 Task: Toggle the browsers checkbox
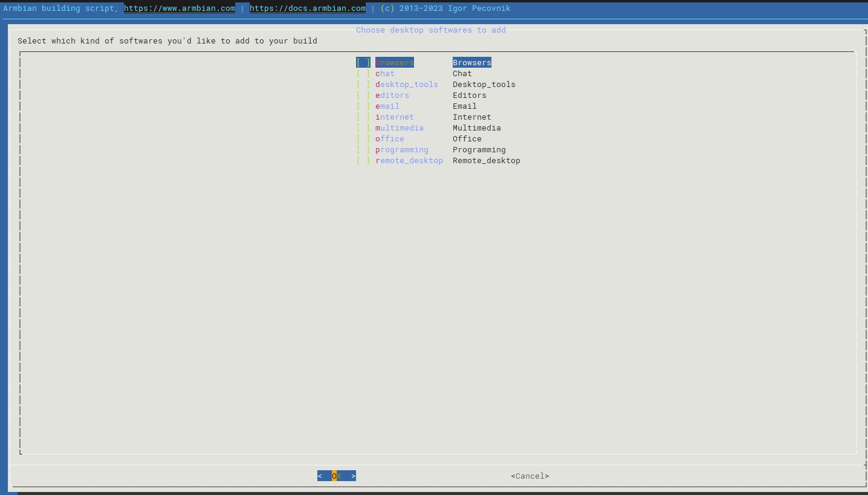pos(363,63)
